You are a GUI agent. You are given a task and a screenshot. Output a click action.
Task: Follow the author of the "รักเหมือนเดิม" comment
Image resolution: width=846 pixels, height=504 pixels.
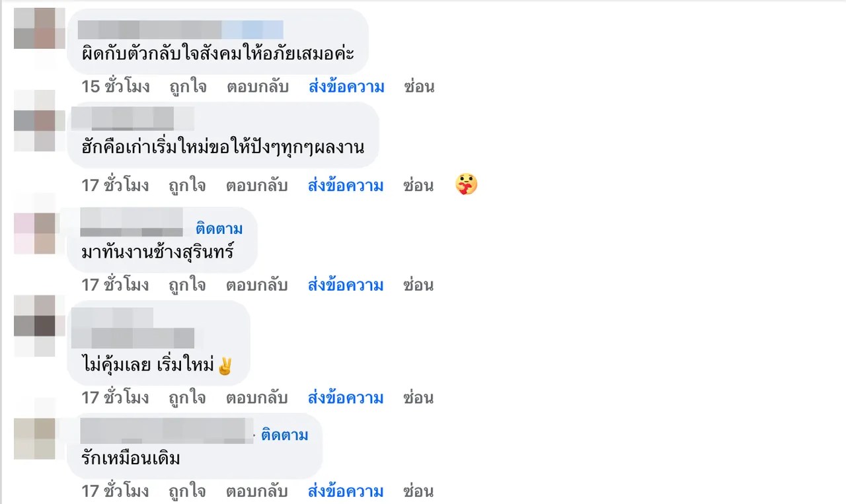click(285, 435)
